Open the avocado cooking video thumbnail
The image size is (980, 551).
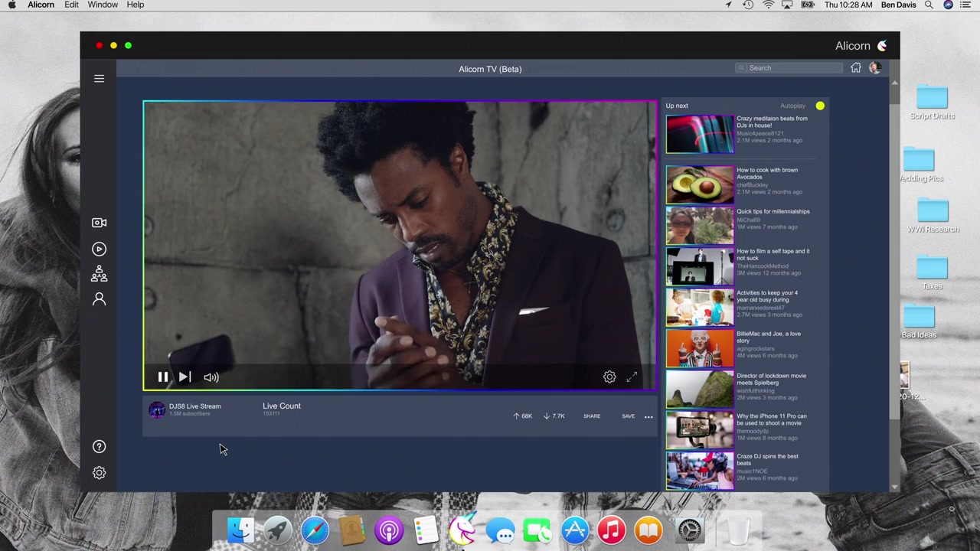tap(699, 184)
